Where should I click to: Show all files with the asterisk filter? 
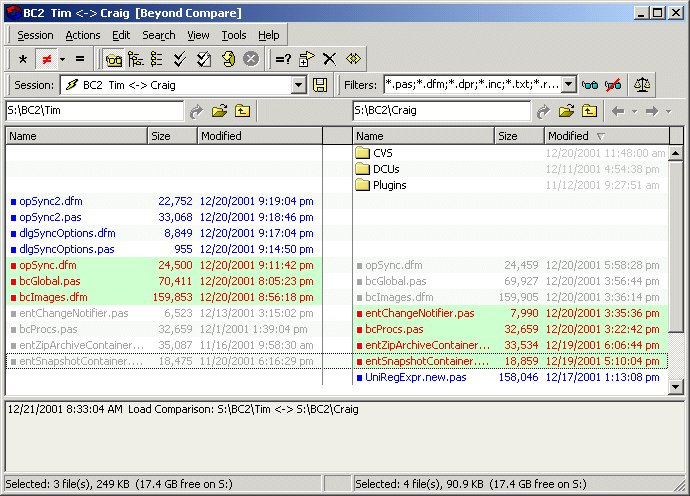coord(23,59)
